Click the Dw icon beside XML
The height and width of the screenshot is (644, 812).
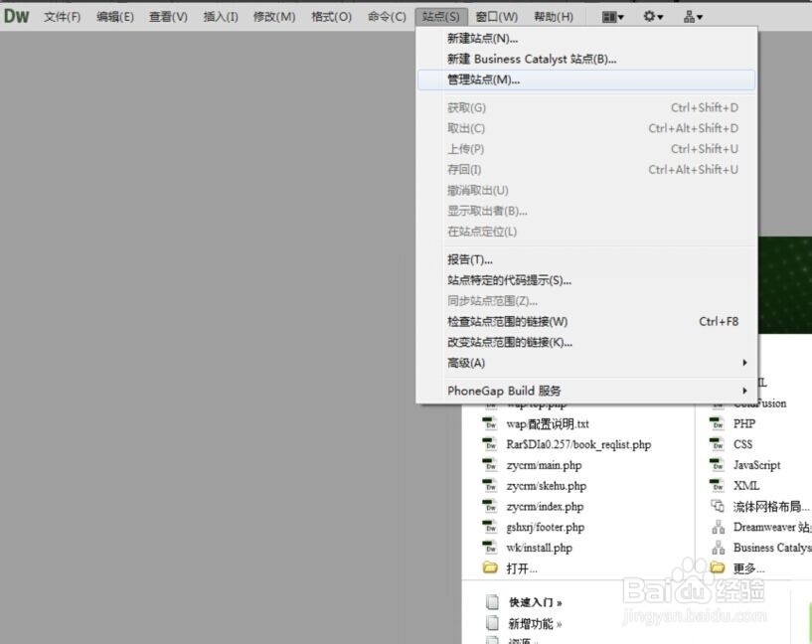(x=718, y=485)
